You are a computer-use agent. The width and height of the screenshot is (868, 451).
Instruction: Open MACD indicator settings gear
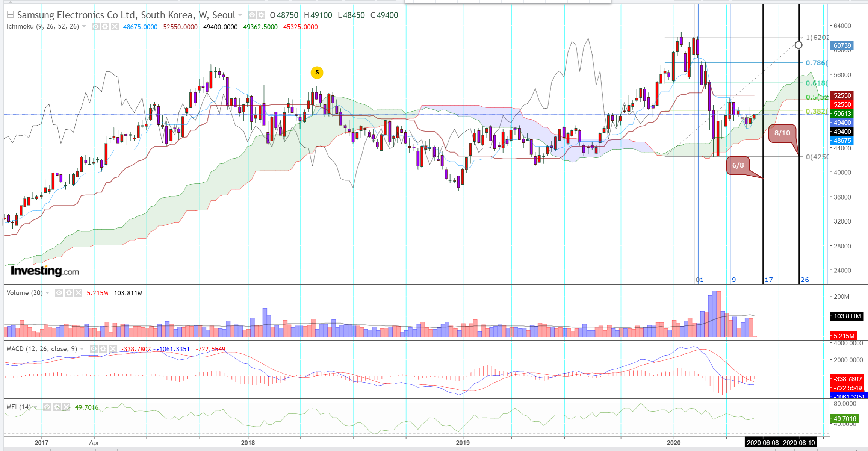coord(103,349)
